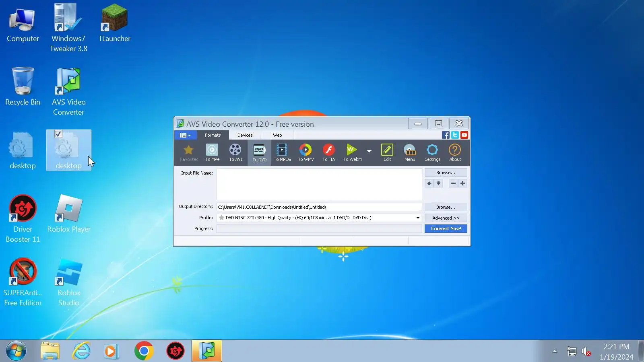Open Driver Booster from the taskbar
The image size is (644, 362).
pyautogui.click(x=175, y=351)
